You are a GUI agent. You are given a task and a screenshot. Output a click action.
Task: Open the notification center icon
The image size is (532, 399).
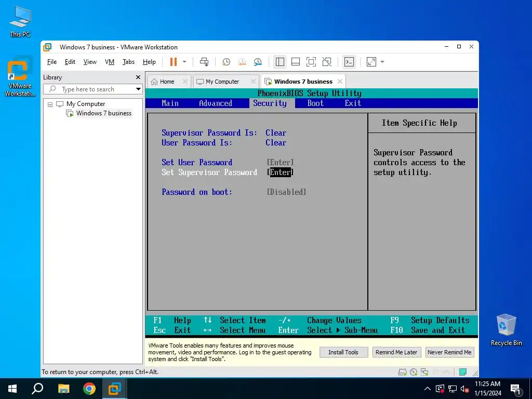tap(516, 390)
